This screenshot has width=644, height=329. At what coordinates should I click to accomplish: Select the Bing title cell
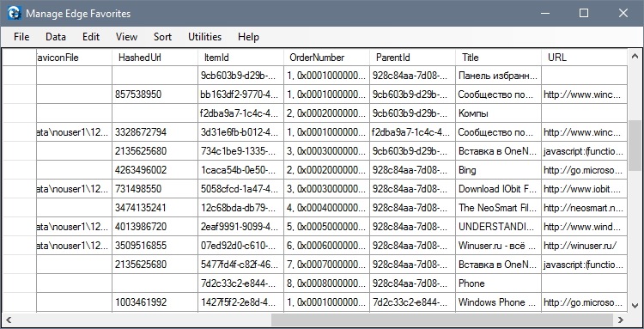498,170
